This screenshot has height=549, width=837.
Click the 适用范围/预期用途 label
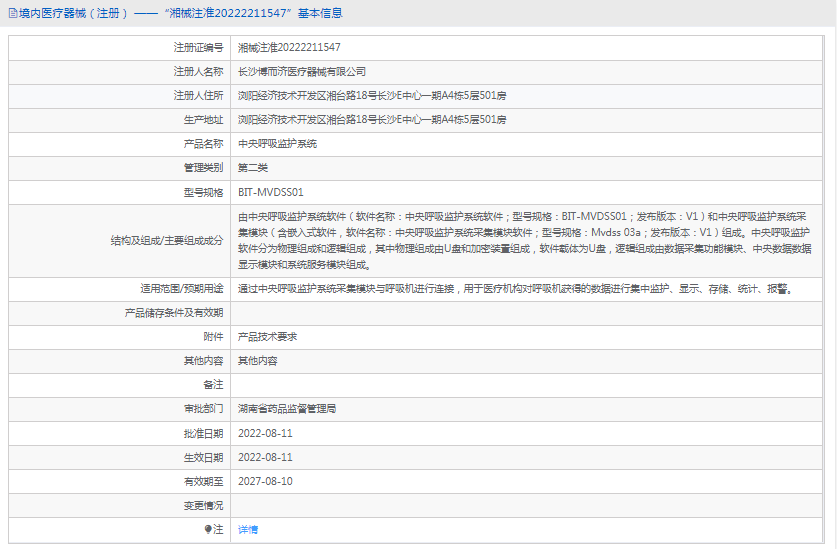click(181, 289)
